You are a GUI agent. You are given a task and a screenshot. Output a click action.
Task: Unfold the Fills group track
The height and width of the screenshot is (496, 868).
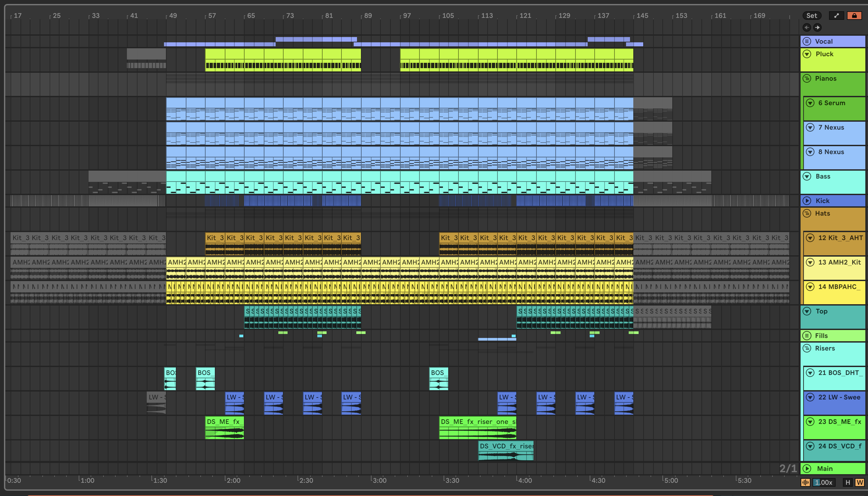coord(807,336)
